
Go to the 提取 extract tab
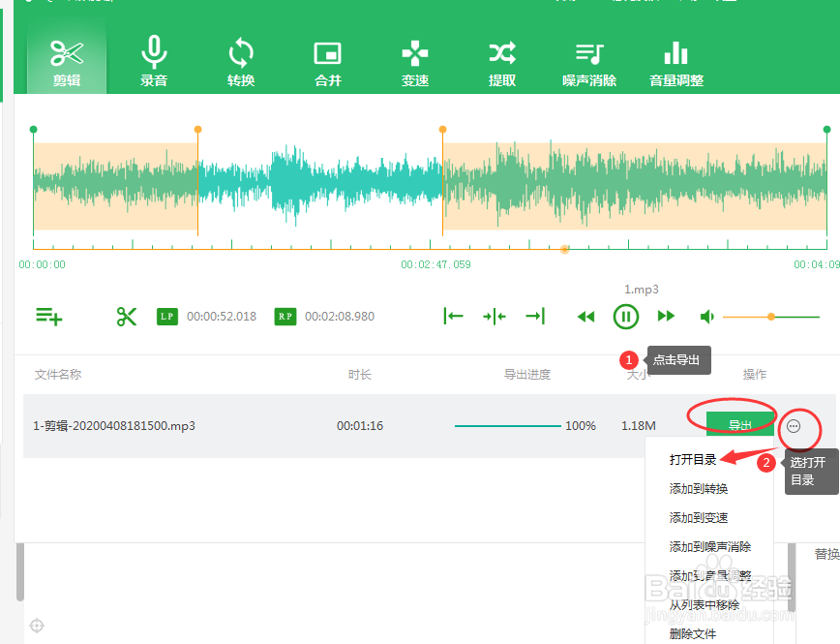502,62
